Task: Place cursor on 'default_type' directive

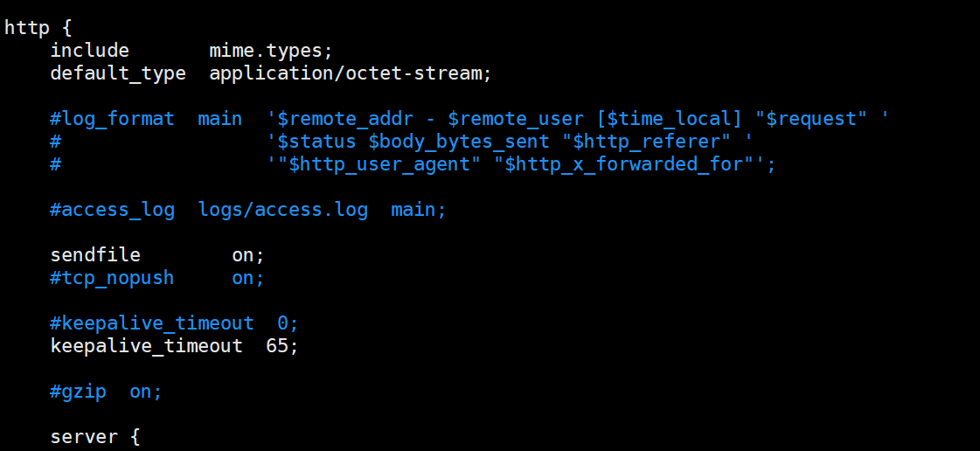Action: tap(118, 73)
